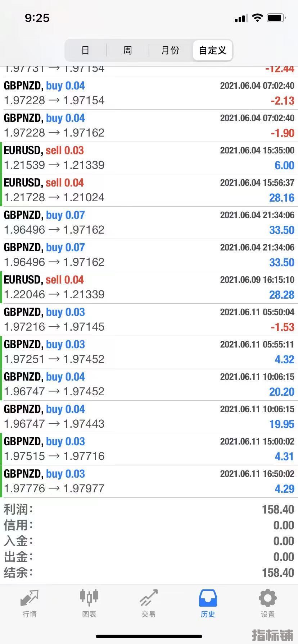The image size is (298, 644).
Task: Tap the Wi-Fi status icon
Action: click(257, 18)
